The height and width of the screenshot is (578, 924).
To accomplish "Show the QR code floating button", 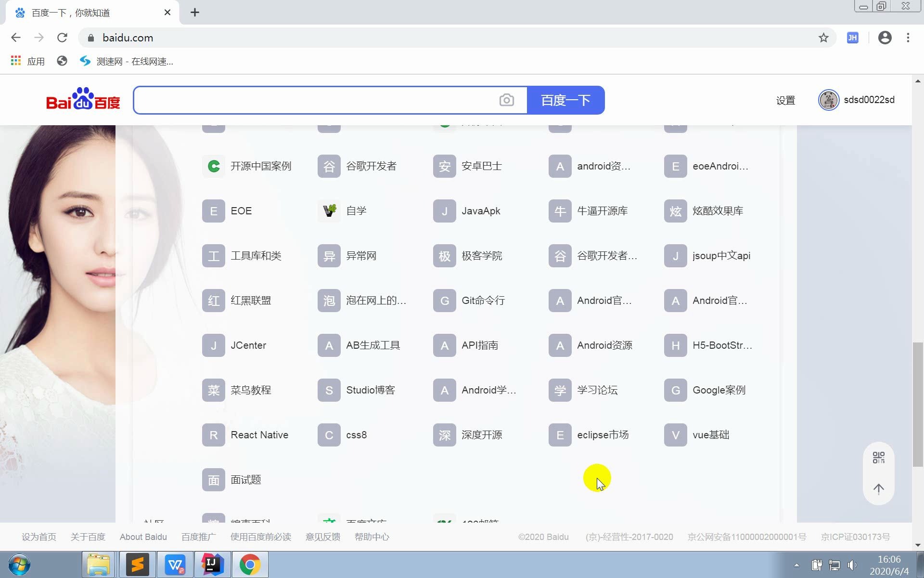I will [x=879, y=458].
